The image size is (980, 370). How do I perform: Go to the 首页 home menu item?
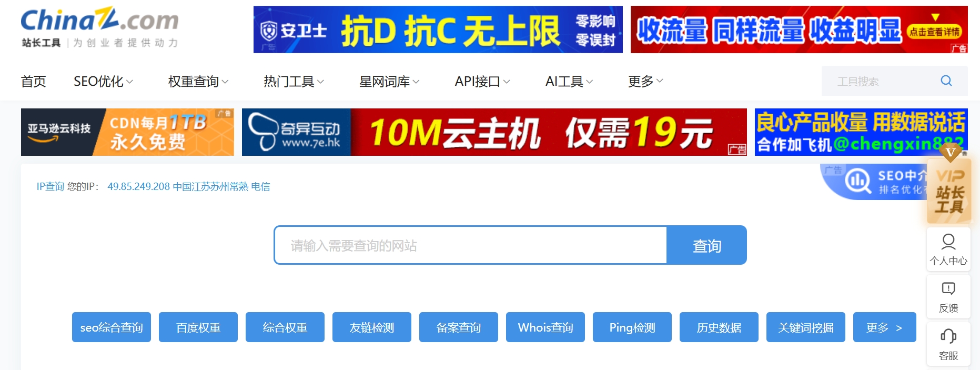click(34, 82)
